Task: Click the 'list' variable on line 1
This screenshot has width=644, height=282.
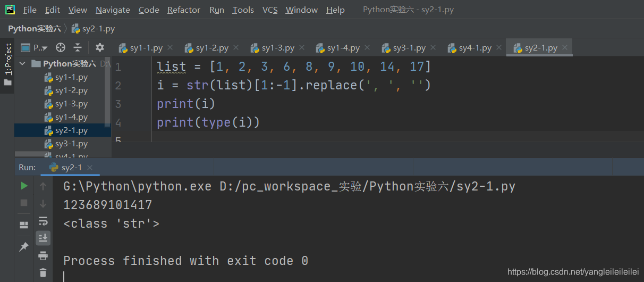Action: (172, 67)
